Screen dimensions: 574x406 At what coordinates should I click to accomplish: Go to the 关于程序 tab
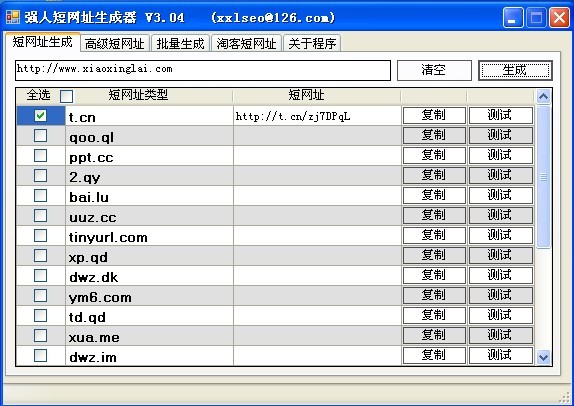pyautogui.click(x=312, y=44)
